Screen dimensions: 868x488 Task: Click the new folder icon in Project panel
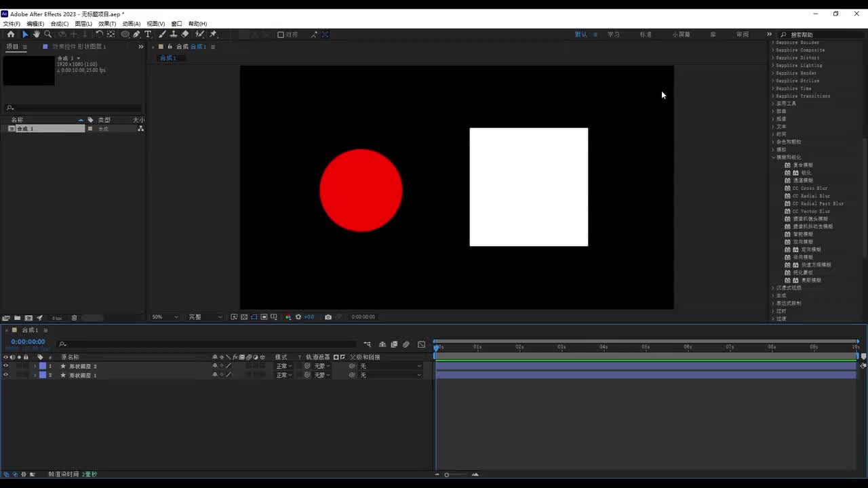17,318
